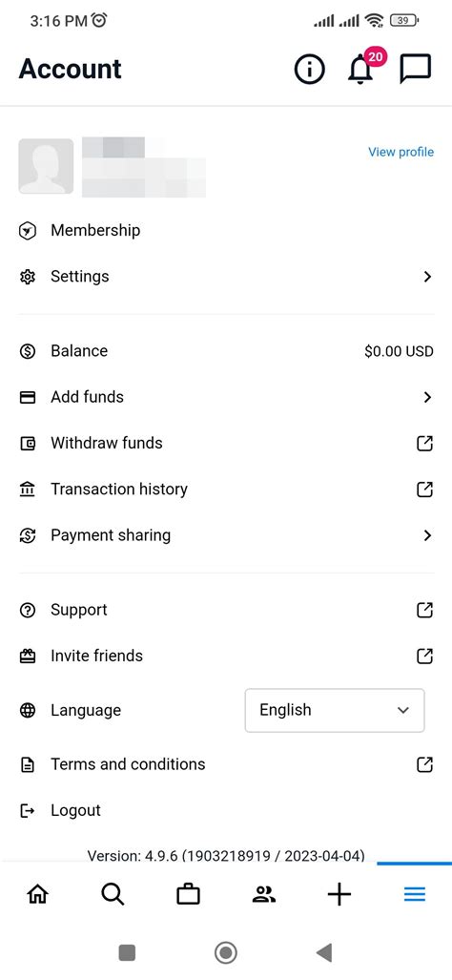Screen dimensions: 452x980
Task: Open the briefcase projects tab
Action: [188, 895]
